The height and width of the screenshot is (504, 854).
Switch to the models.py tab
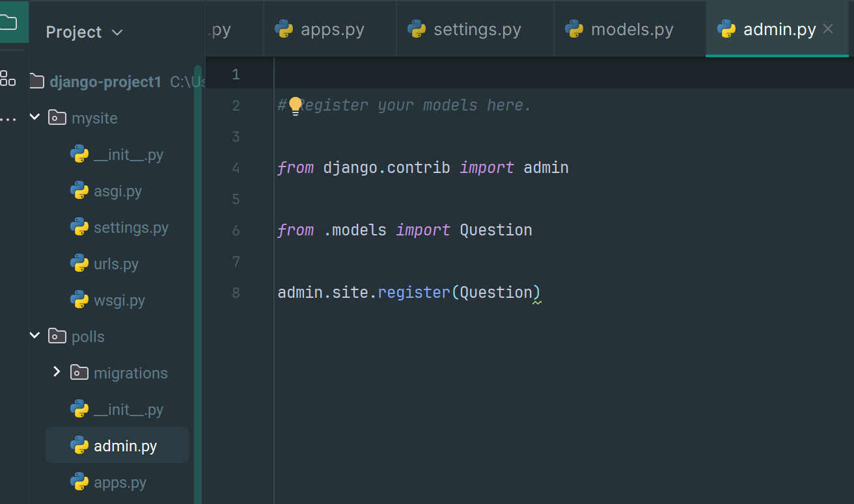pos(631,29)
